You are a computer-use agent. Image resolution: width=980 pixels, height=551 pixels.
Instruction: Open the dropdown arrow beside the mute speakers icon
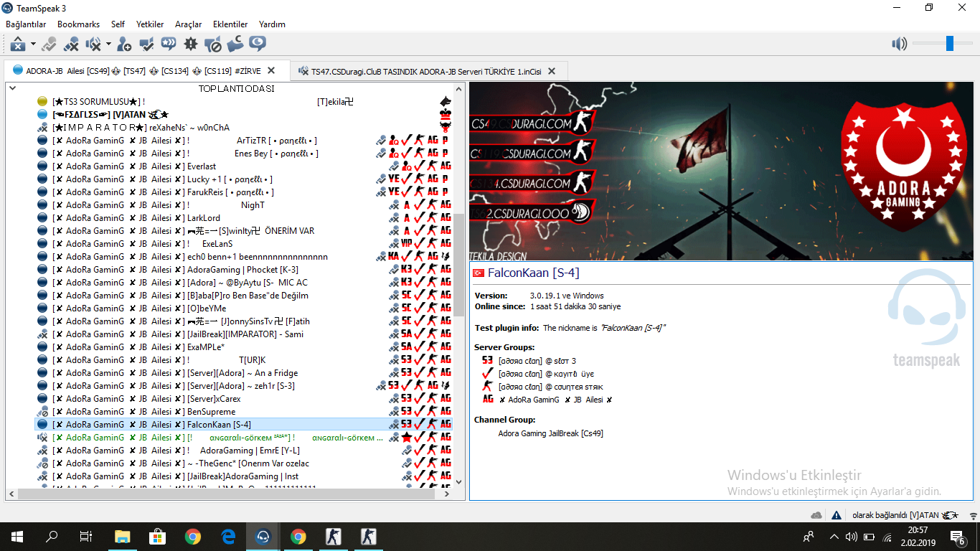coord(108,44)
